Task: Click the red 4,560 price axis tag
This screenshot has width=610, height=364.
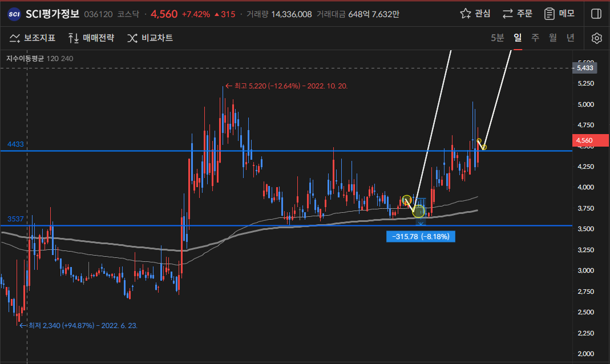Action: pos(591,140)
